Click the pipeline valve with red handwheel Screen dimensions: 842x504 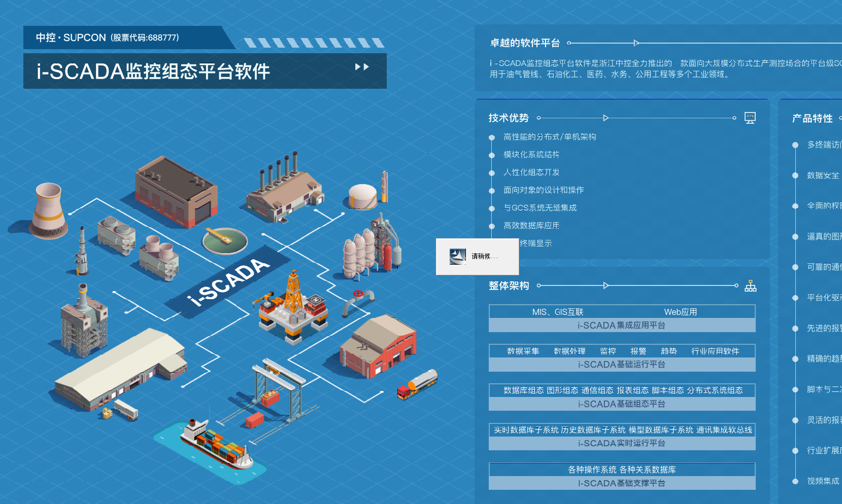point(358,303)
